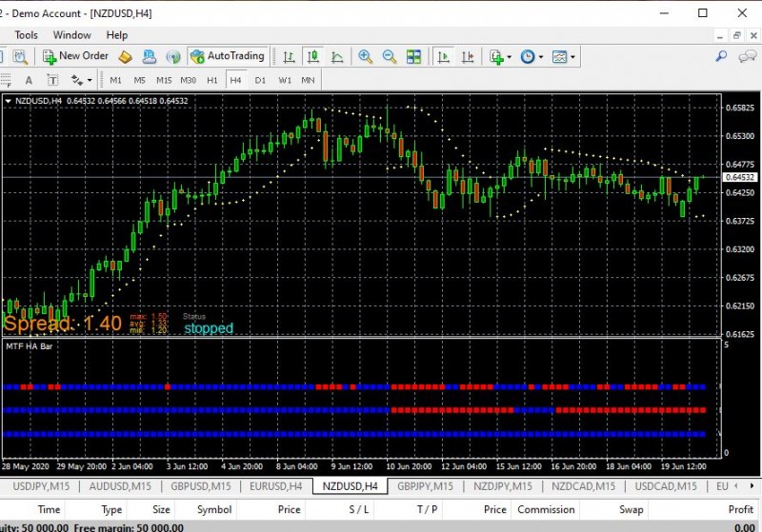
Task: Switch chart to bar chart mode
Action: (290, 57)
